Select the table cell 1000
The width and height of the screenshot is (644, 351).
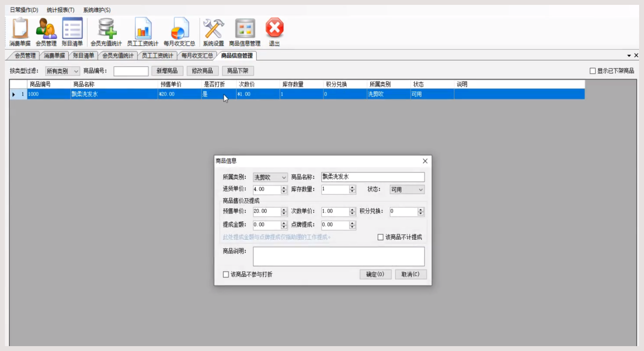click(49, 94)
